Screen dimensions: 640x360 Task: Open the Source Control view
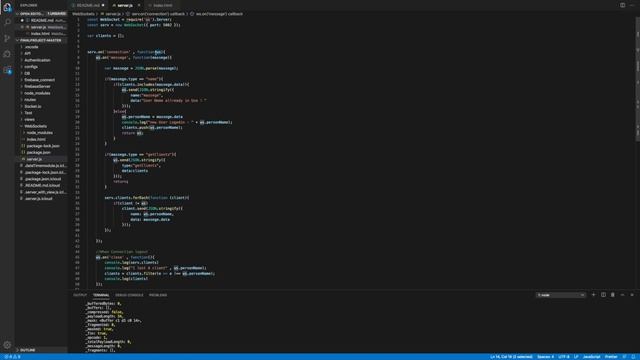(7, 38)
